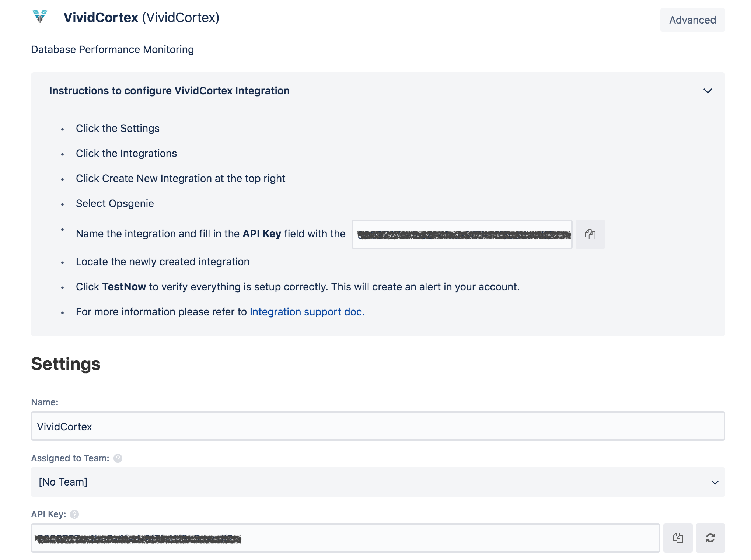Click the VividCortex (VividCortex) page title
Viewport: 751px width, 560px height.
141,18
